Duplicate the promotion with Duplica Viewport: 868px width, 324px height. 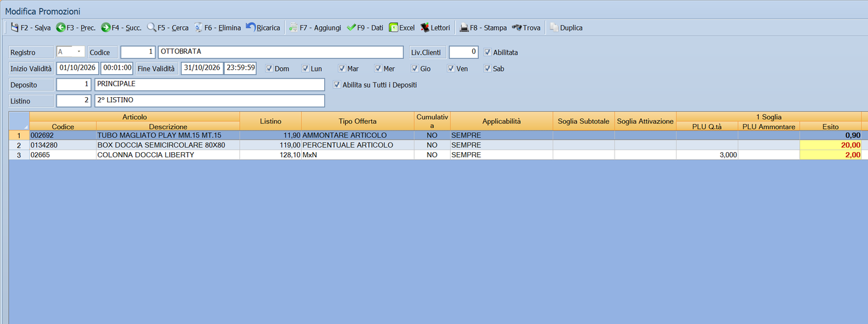[x=566, y=27]
